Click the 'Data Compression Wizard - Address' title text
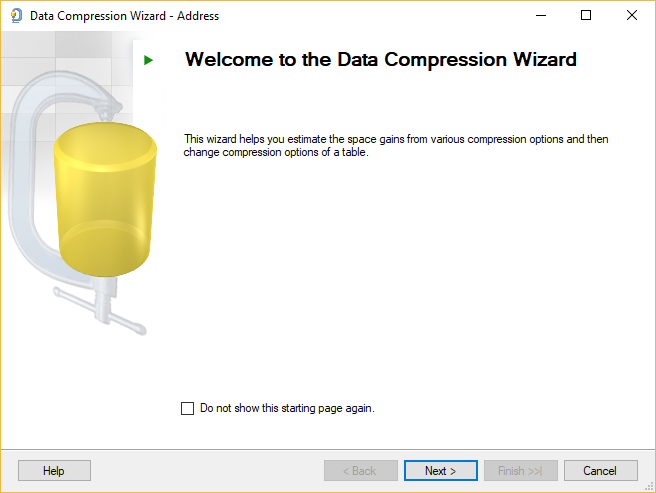The height and width of the screenshot is (493, 656). [x=124, y=16]
